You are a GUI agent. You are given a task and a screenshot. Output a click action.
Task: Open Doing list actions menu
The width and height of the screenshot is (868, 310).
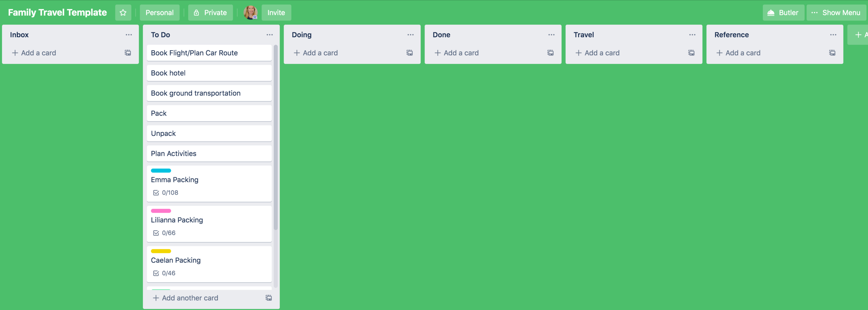click(x=411, y=35)
